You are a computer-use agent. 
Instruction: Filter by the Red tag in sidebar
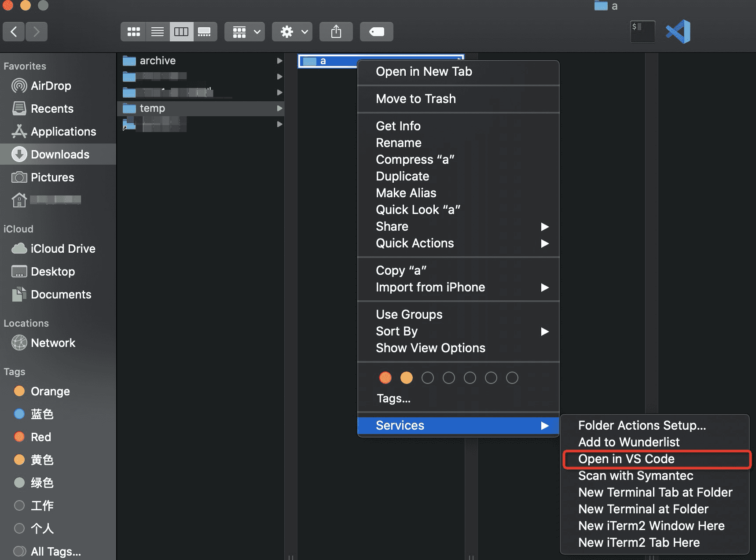pyautogui.click(x=58, y=437)
